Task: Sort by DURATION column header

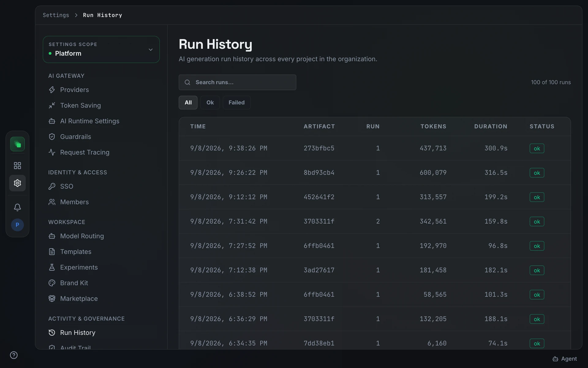Action: [491, 126]
